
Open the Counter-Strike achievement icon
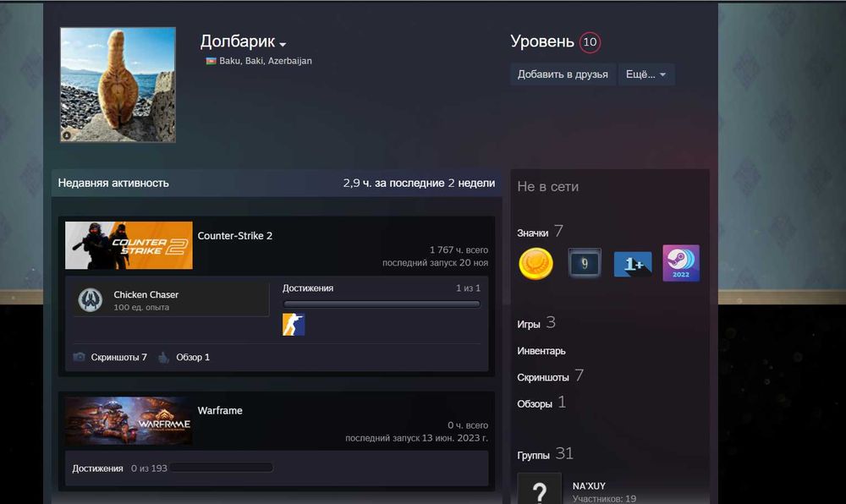(x=294, y=325)
